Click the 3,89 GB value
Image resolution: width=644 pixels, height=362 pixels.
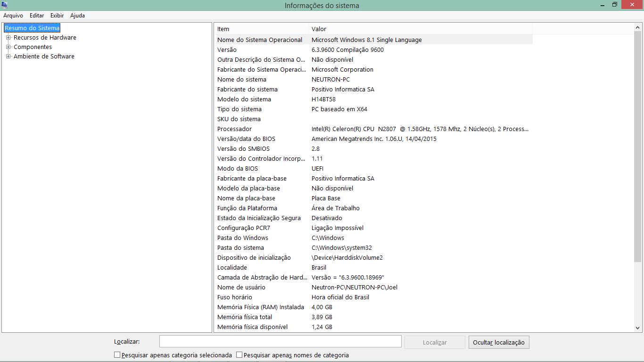pos(322,317)
